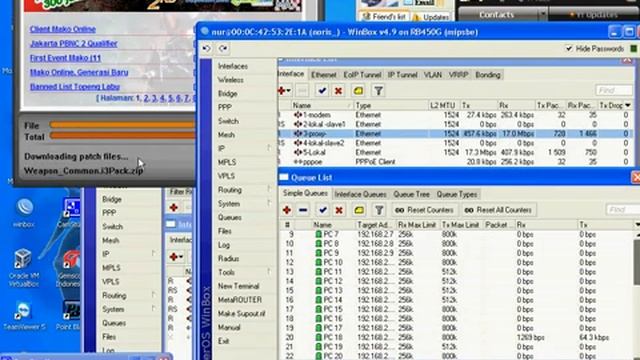Open the Banned List Topeng Labu link

coord(75,87)
